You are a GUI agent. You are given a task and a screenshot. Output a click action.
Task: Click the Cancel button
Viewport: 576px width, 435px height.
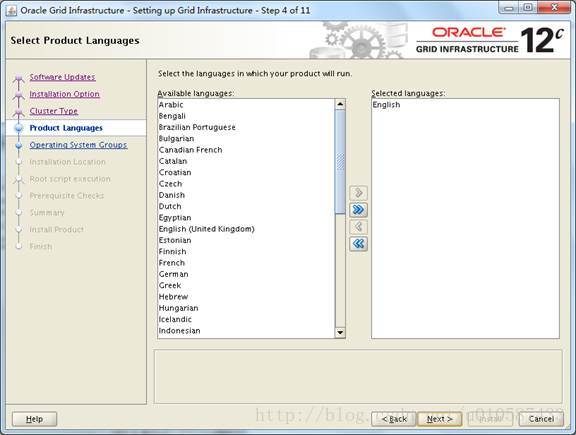pyautogui.click(x=541, y=419)
